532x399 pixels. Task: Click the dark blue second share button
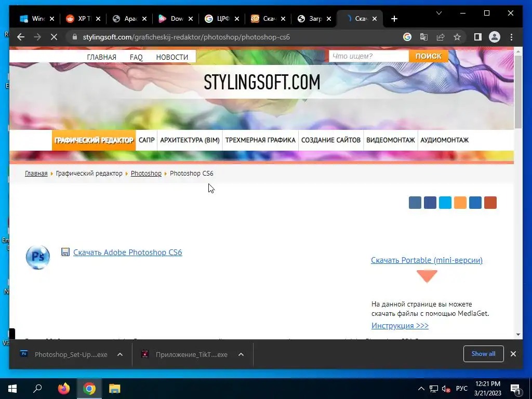click(430, 203)
